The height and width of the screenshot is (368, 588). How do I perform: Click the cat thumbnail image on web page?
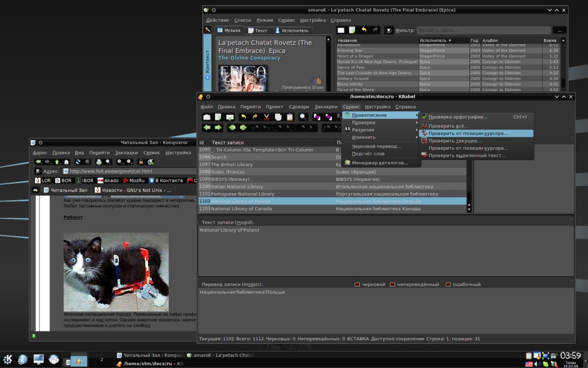click(x=116, y=272)
